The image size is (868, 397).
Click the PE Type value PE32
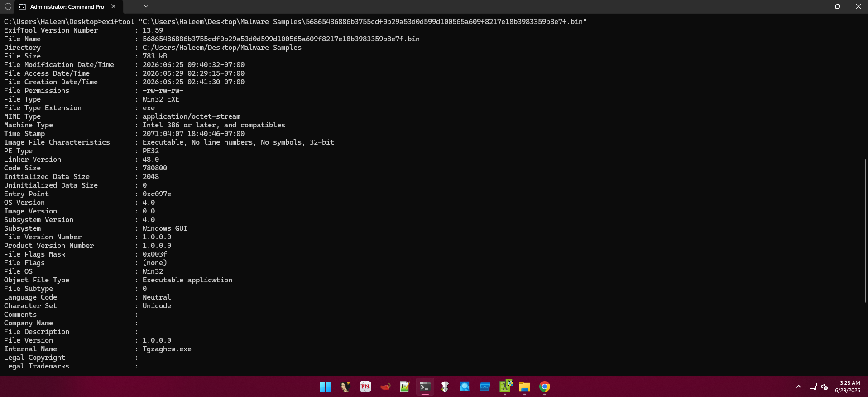click(x=151, y=151)
